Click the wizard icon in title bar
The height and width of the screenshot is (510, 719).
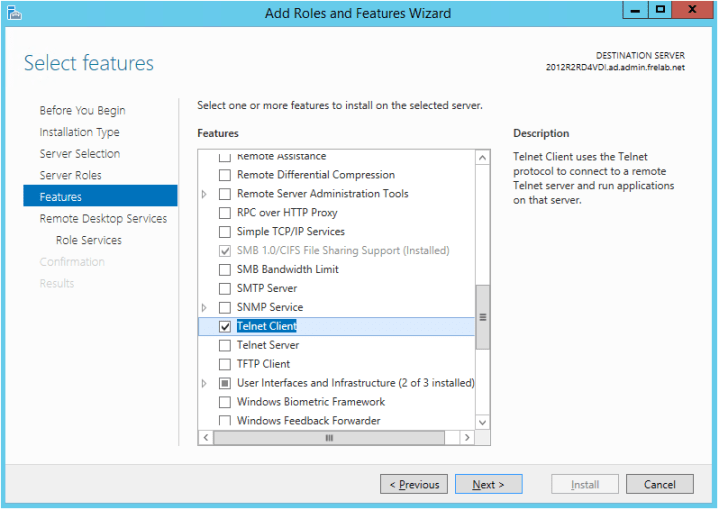(14, 13)
